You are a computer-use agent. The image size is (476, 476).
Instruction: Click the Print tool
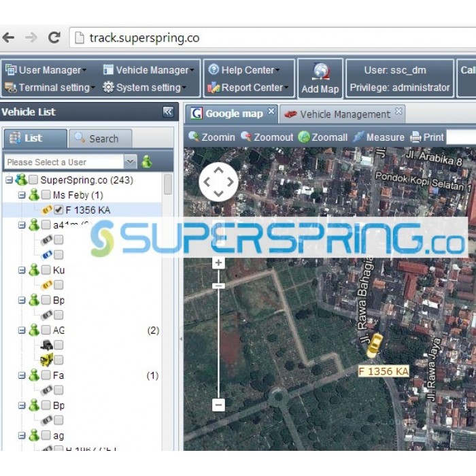click(426, 137)
